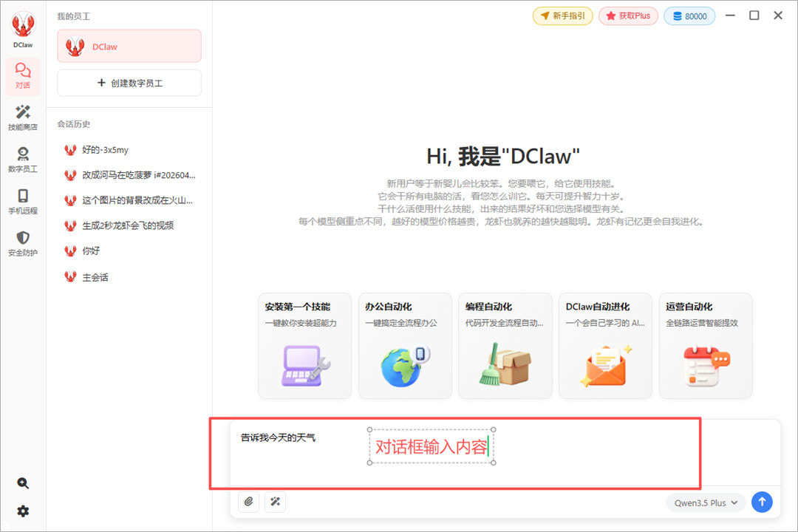Click the chat input field with weather text
Viewport: 798px width, 532px height.
click(505, 453)
